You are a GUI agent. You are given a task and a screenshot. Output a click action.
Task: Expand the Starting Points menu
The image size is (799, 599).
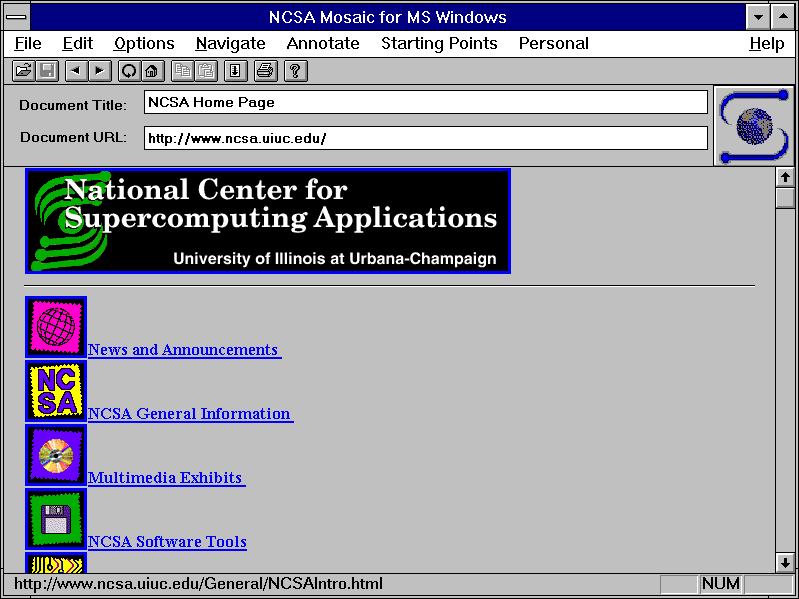(x=439, y=44)
